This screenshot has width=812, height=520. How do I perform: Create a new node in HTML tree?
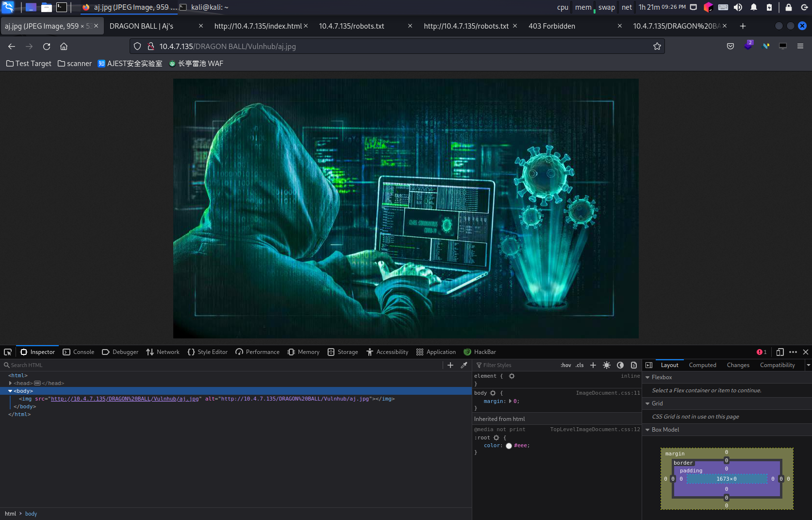coord(450,365)
